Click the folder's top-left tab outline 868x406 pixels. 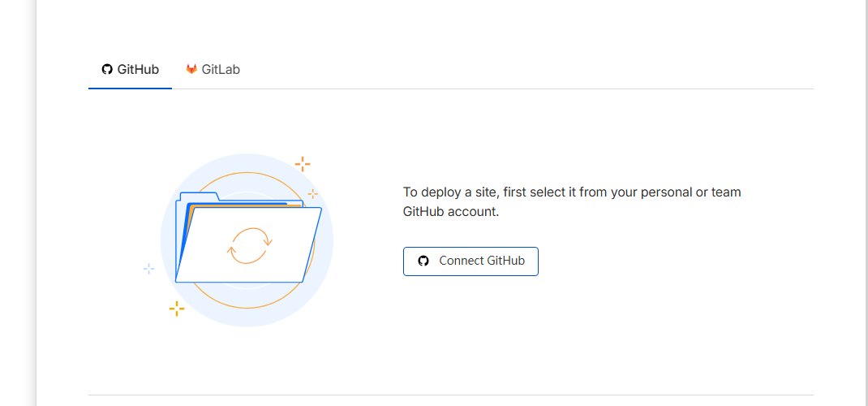click(x=199, y=196)
